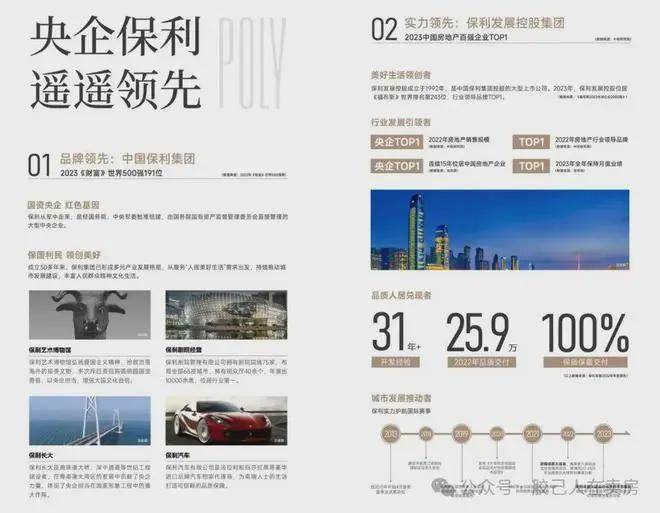Click the 开发经验 label under 31
This screenshot has width=660, height=513.
[x=396, y=362]
